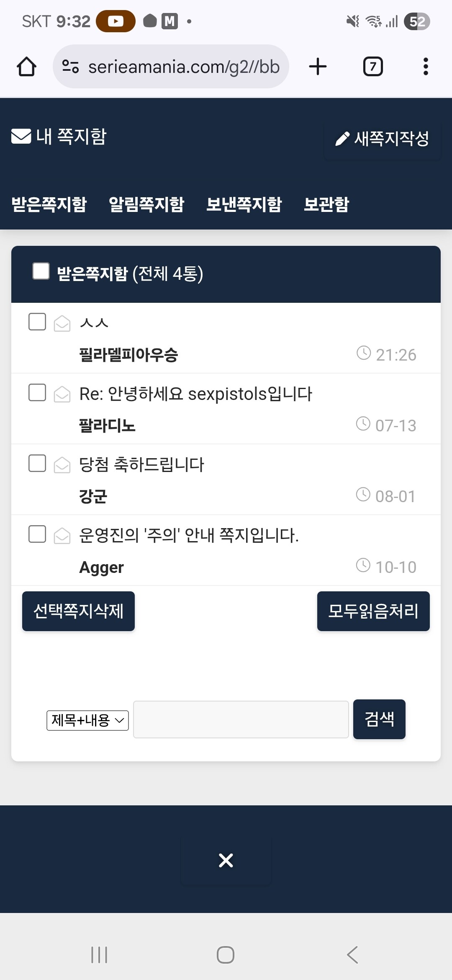Open the tab switcher showing 7 tabs

[373, 67]
